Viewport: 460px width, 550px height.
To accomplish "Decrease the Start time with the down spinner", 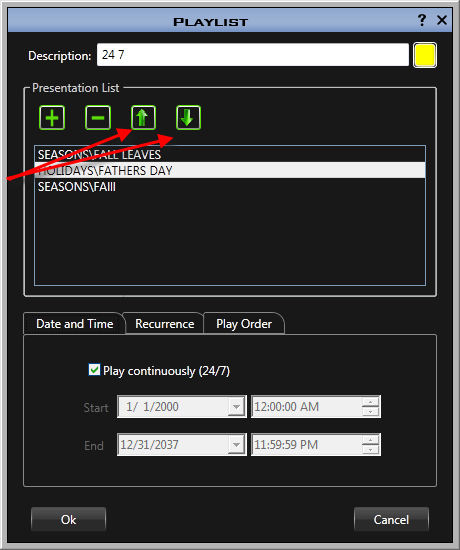I will pyautogui.click(x=371, y=412).
